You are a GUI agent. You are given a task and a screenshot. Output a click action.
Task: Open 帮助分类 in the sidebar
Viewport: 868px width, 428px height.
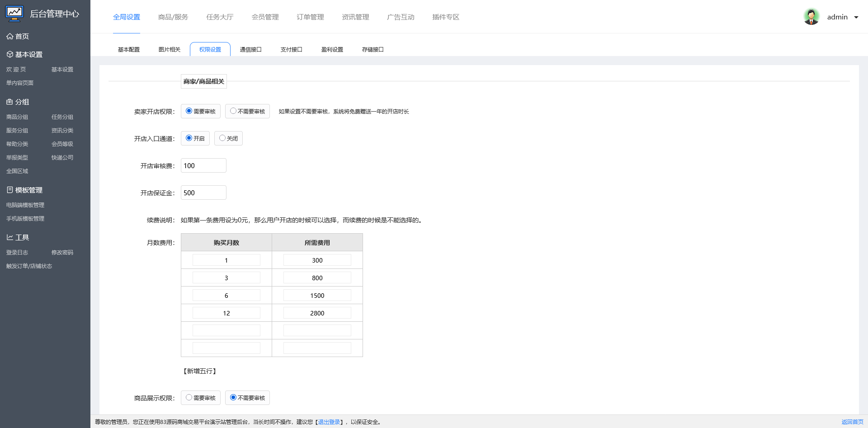pyautogui.click(x=17, y=144)
